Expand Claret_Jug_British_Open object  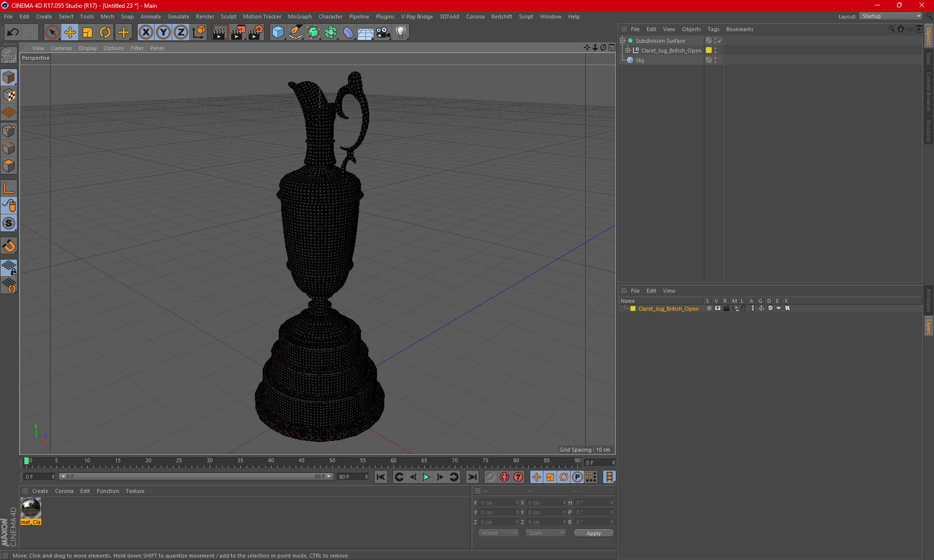click(x=628, y=51)
